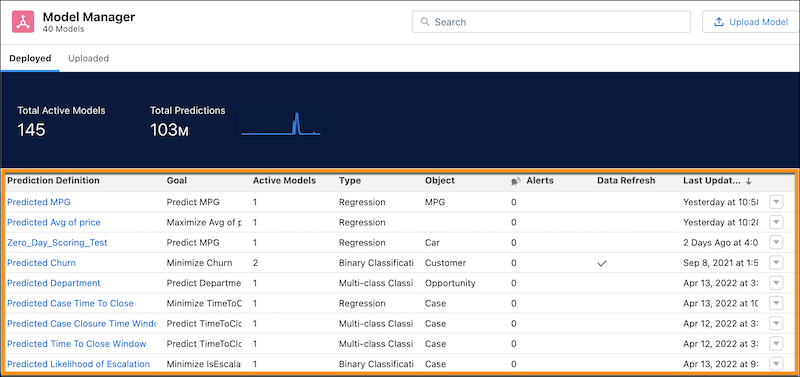
Task: Click the Model Manager app icon
Action: 23,22
